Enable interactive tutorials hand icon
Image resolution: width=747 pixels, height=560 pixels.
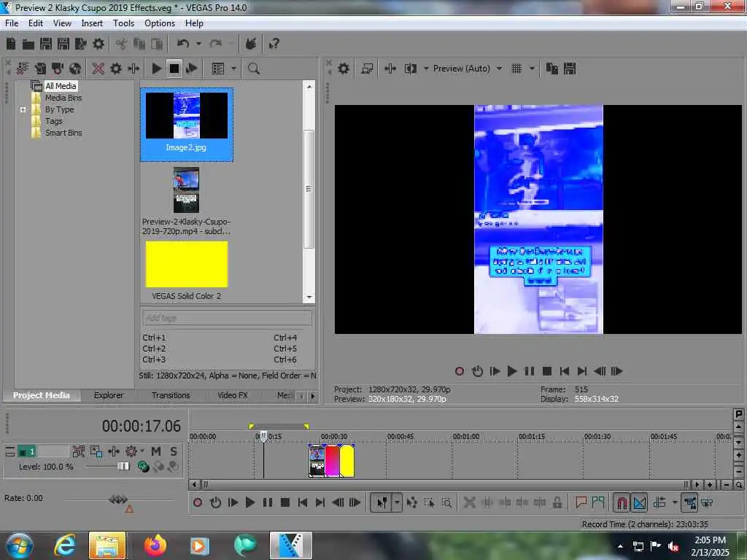pos(251,44)
